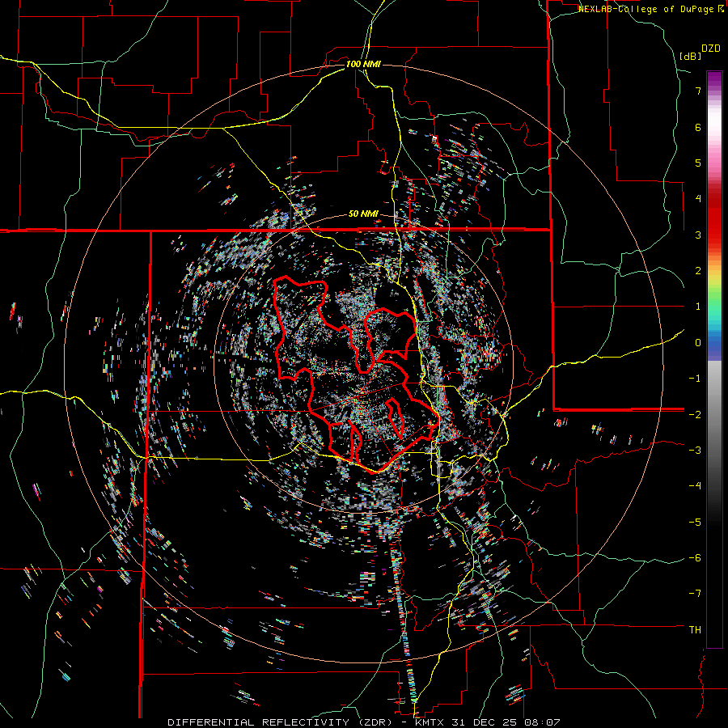Click the 100 NMI range ring label

point(363,64)
